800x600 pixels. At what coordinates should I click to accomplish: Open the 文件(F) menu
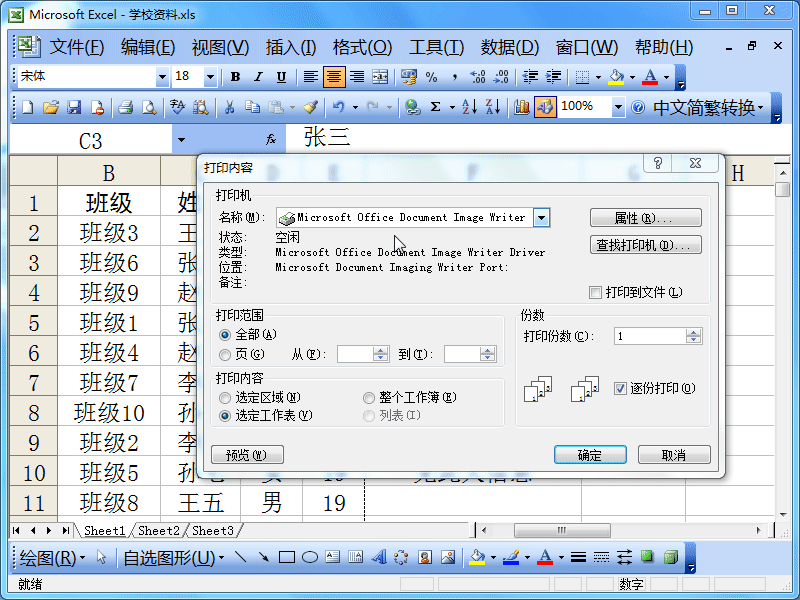[77, 47]
